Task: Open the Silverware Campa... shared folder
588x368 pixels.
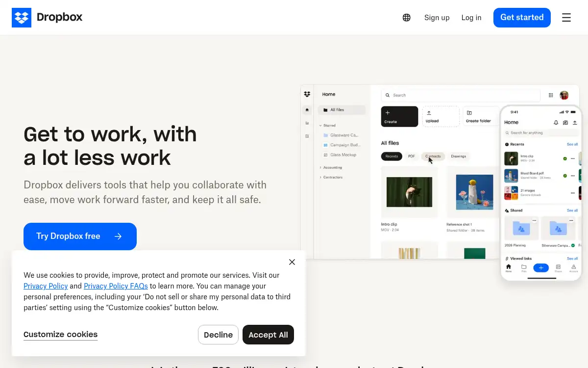Action: tap(558, 232)
